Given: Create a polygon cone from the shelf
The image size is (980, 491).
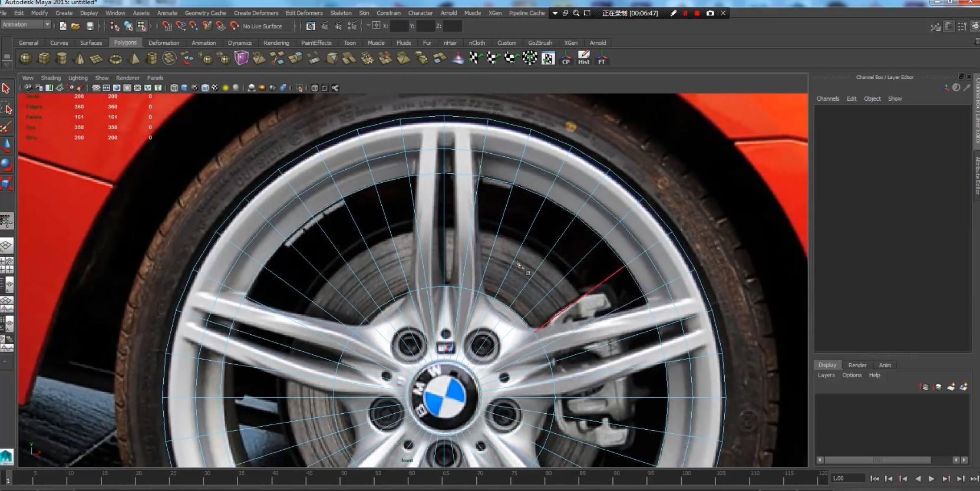Looking at the screenshot, I should click(80, 58).
